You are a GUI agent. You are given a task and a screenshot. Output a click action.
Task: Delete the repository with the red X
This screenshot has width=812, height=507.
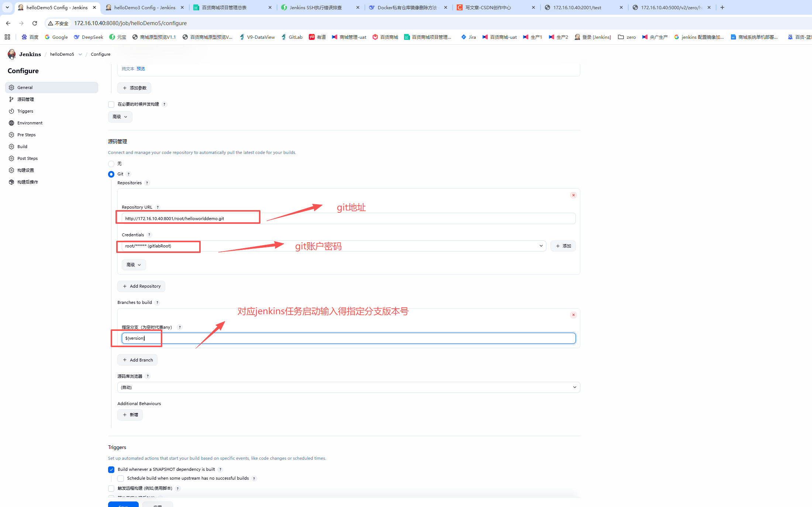tap(573, 195)
